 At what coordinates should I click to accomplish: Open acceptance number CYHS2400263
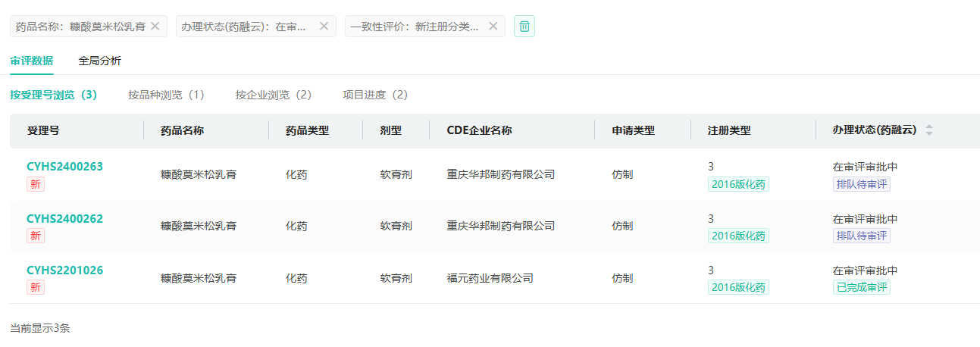pos(64,167)
